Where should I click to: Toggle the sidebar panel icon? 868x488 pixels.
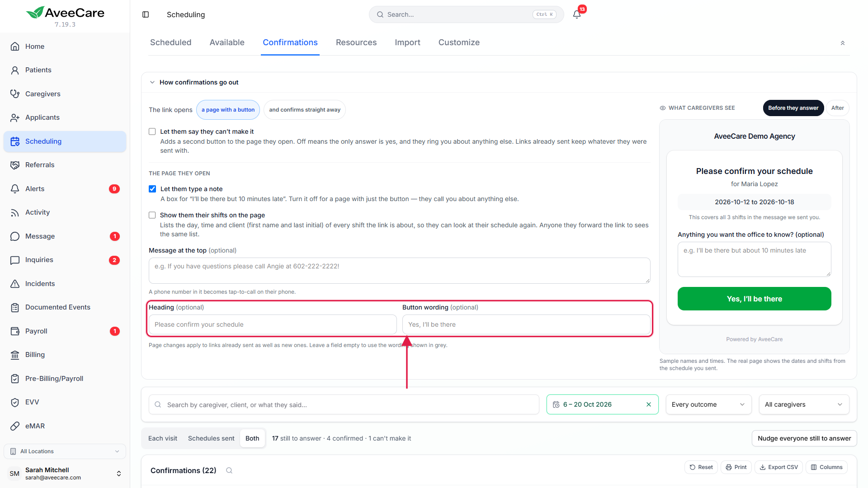[146, 14]
